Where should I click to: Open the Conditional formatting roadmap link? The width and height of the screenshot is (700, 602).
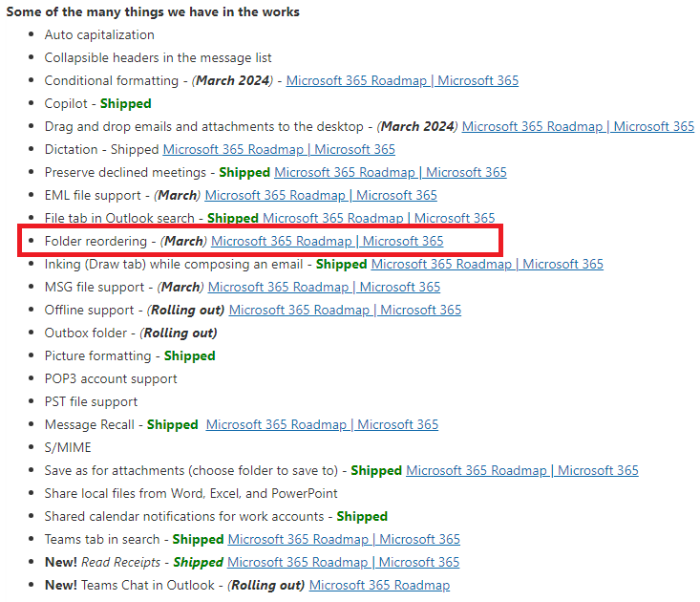[402, 80]
